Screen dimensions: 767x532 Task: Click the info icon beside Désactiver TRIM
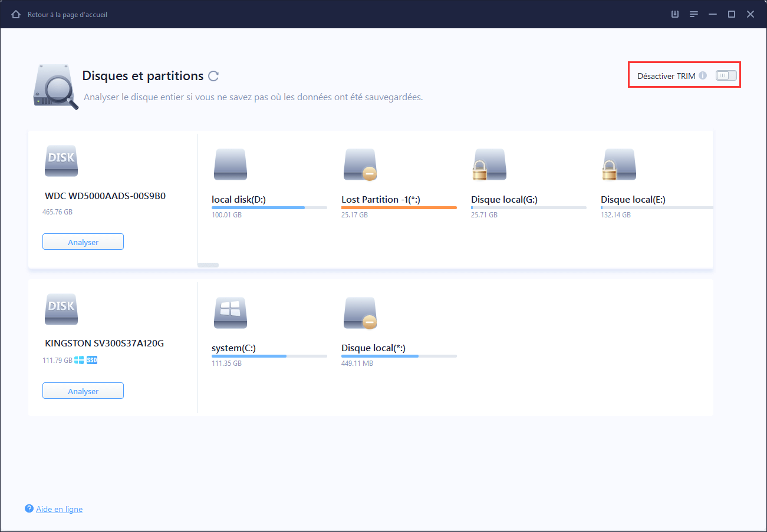tap(704, 75)
